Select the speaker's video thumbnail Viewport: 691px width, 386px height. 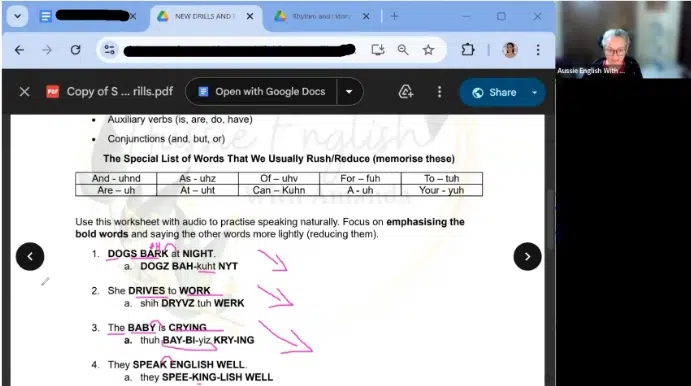(623, 40)
